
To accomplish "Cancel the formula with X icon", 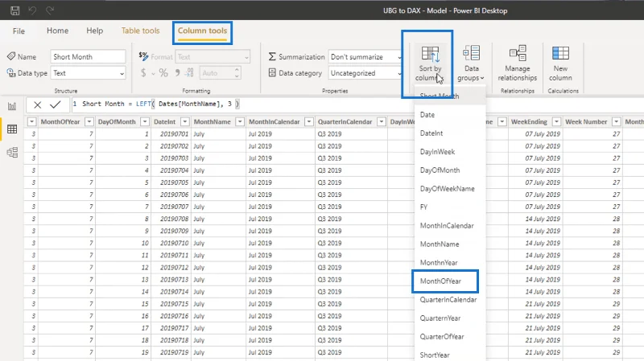I will 37,105.
